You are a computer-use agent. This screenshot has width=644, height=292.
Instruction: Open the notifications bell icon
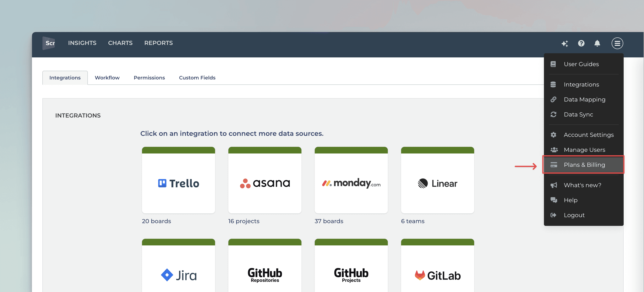click(x=597, y=43)
